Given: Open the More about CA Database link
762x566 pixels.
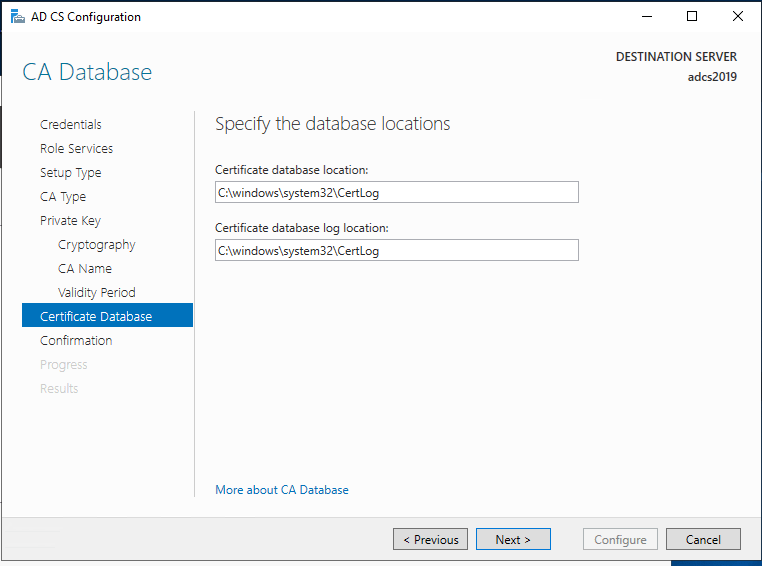Looking at the screenshot, I should [x=282, y=490].
